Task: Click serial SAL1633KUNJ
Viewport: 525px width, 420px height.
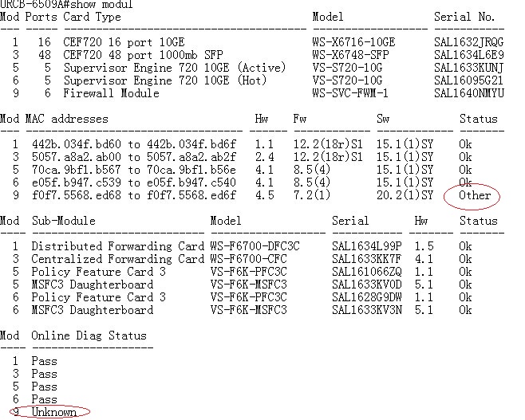Action: tap(469, 68)
